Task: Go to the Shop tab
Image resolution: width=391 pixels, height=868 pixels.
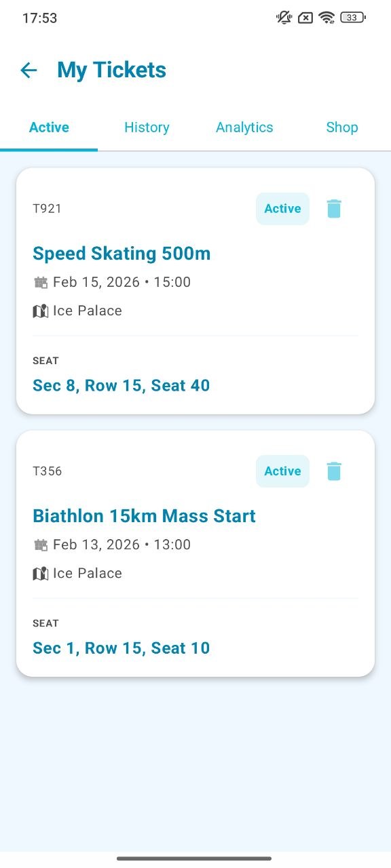Action: click(x=341, y=127)
